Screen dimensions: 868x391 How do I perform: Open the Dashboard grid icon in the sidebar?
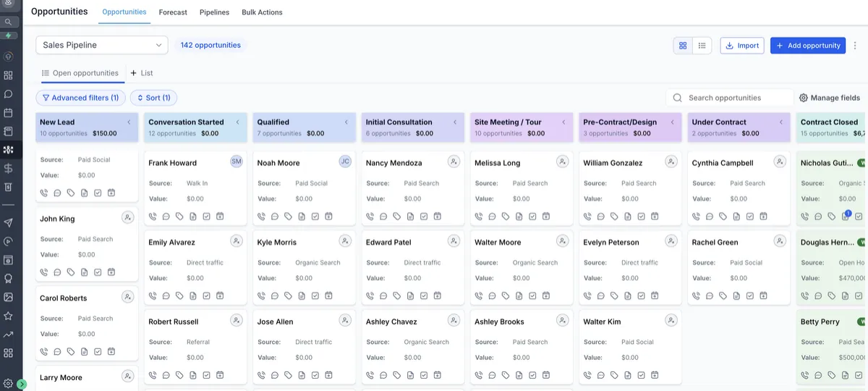coord(9,75)
